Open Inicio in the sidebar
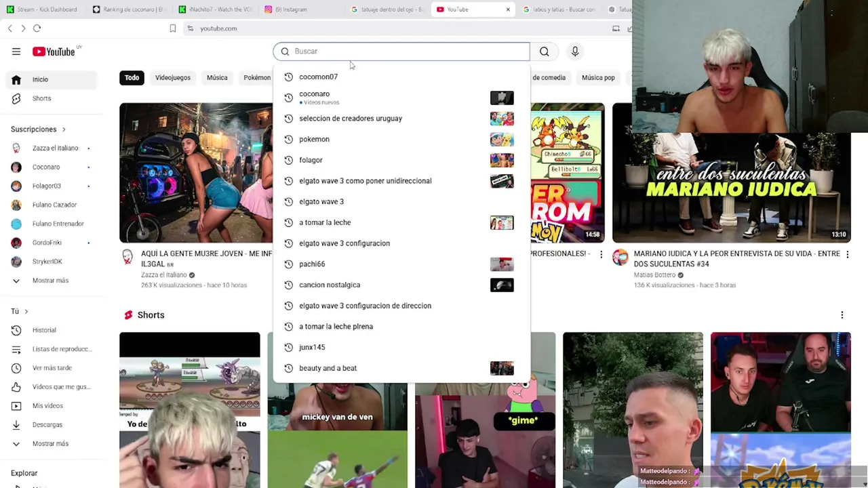Viewport: 868px width, 488px height. 51,79
